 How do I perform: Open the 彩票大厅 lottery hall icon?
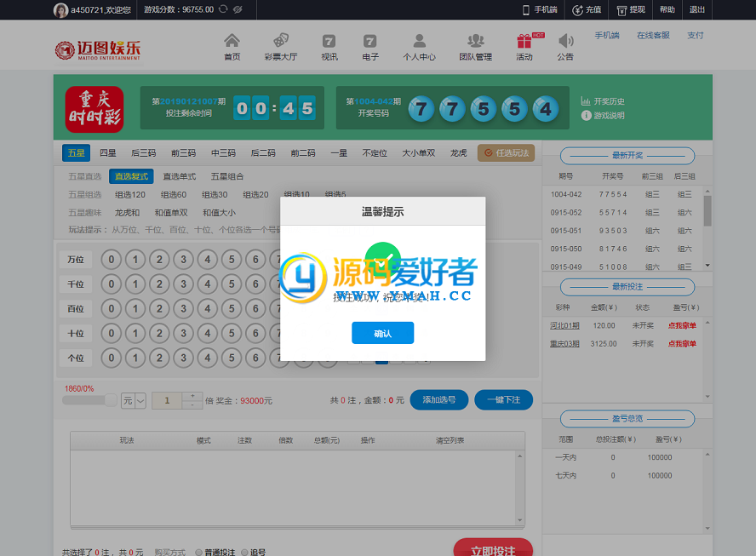click(x=280, y=42)
